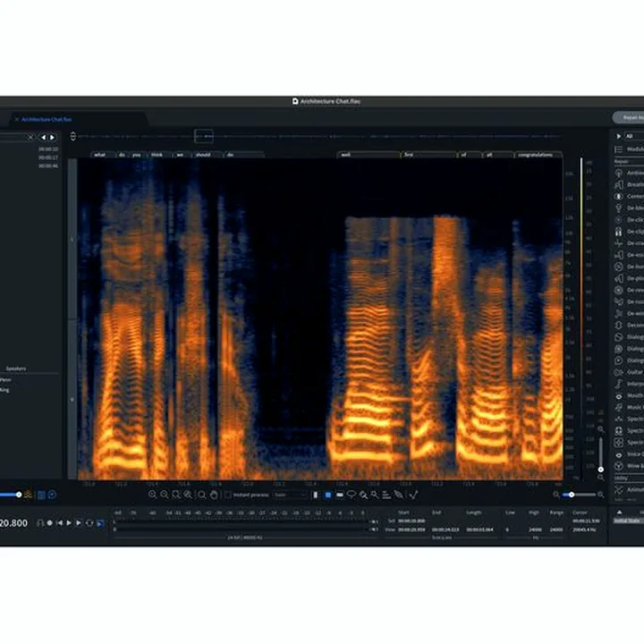Click the overview waveform view box
The width and height of the screenshot is (644, 644).
point(204,136)
